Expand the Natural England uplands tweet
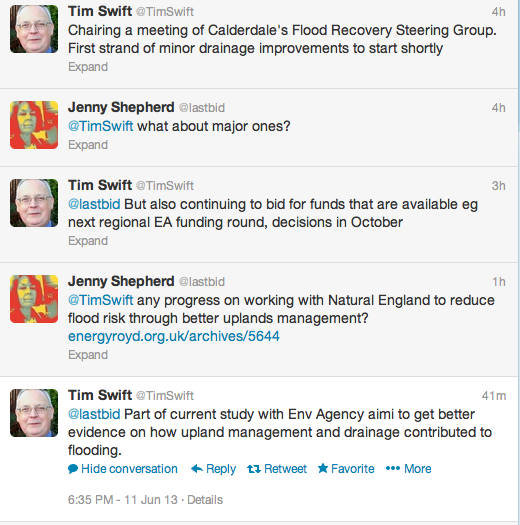The width and height of the screenshot is (520, 525). 88,355
